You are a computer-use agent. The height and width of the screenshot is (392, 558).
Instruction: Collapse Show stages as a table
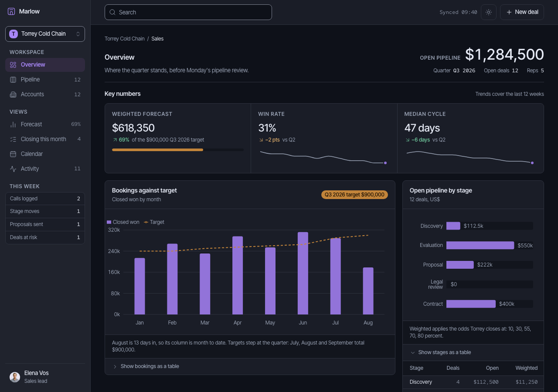473,352
